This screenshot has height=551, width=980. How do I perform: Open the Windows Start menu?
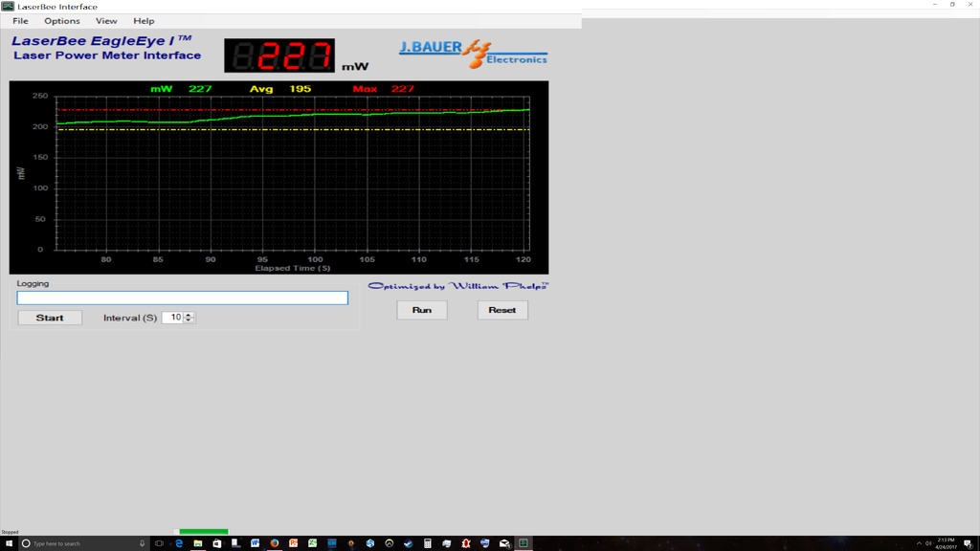[9, 543]
